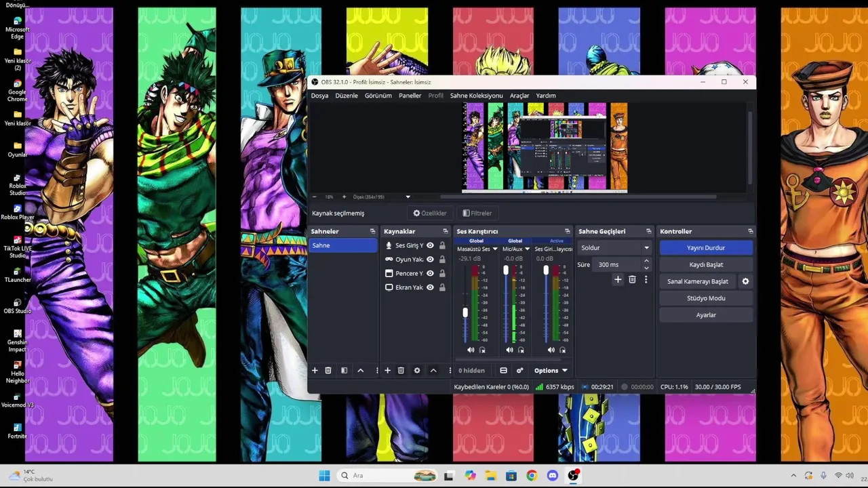Open source Filtreler button
Screen dimensions: 868x488
click(x=477, y=213)
